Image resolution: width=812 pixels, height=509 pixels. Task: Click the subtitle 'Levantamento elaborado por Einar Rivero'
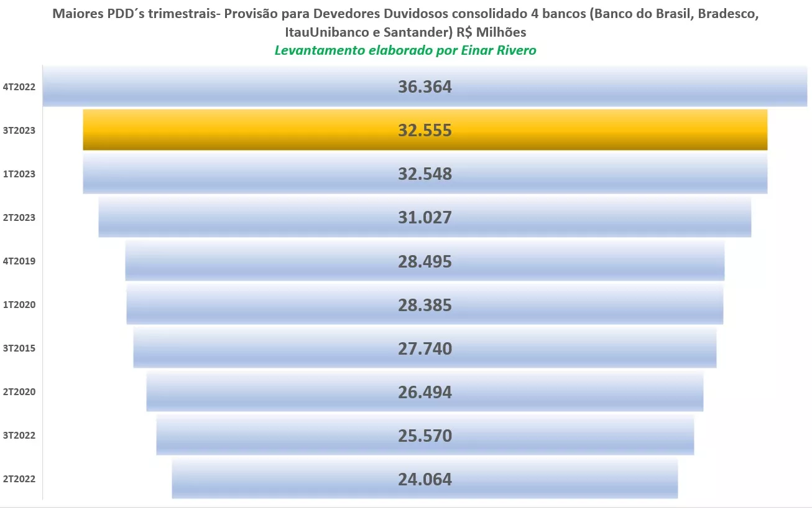pyautogui.click(x=405, y=50)
